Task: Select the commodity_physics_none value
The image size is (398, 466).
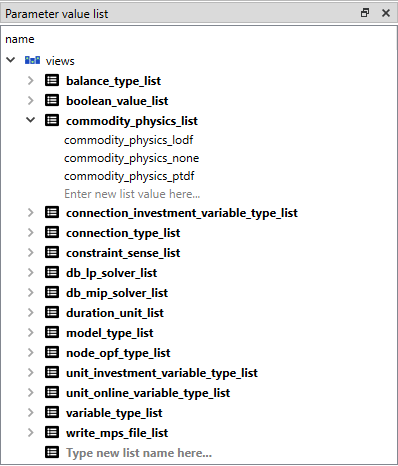Action: [x=131, y=158]
